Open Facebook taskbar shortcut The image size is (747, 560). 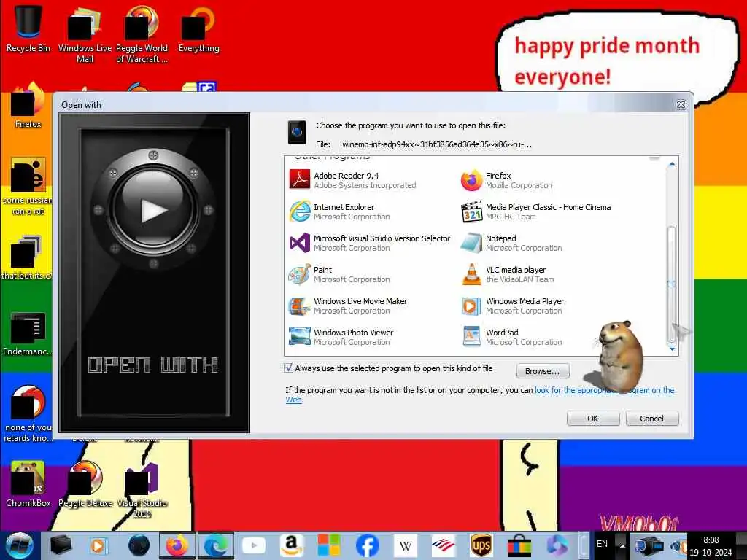click(368, 545)
